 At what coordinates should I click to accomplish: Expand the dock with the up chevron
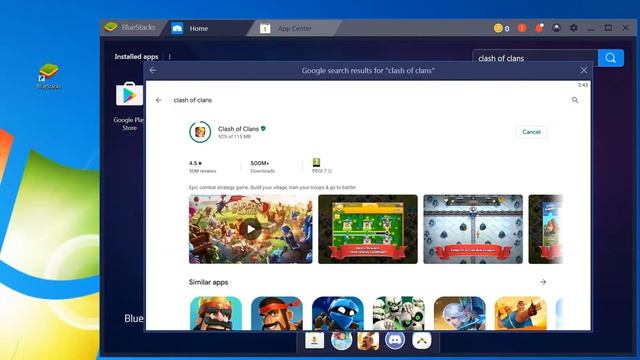pyautogui.click(x=422, y=340)
